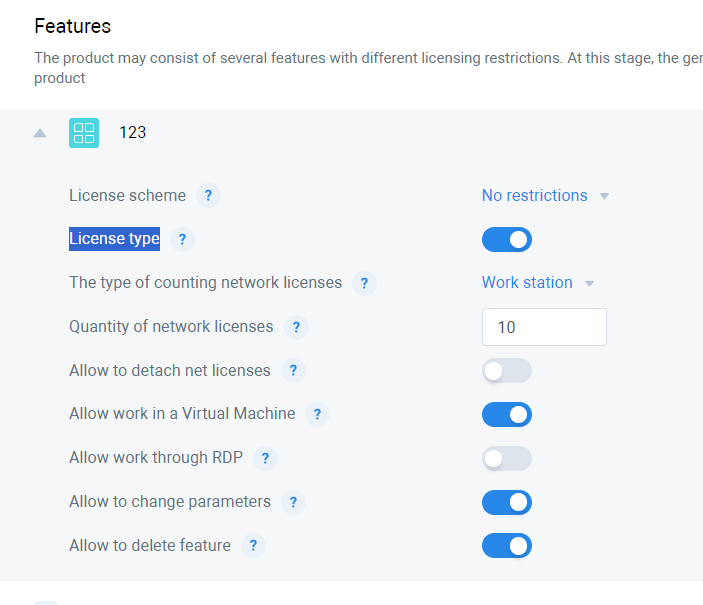Collapse the 123 feature section
703x605 pixels.
pos(40,133)
